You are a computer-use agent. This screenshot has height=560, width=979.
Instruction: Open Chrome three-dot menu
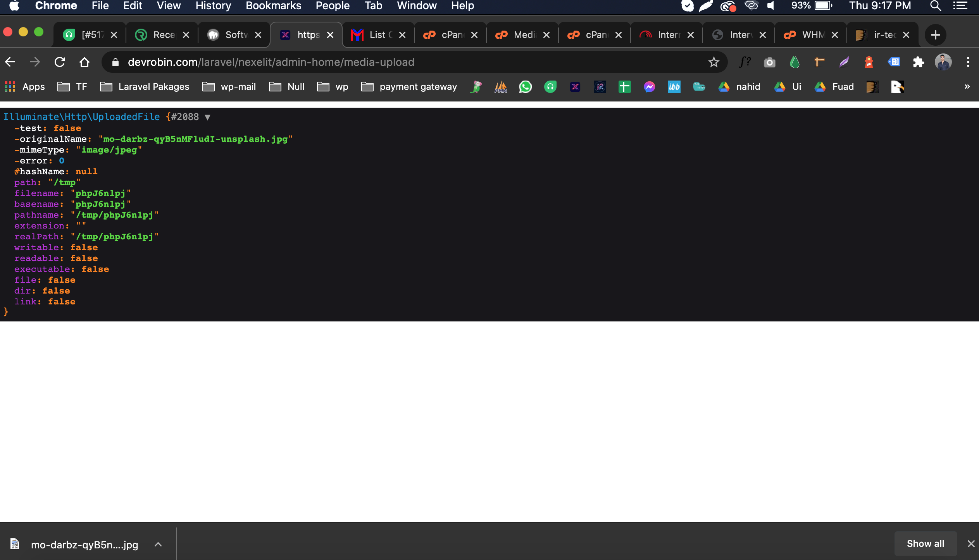coord(968,62)
